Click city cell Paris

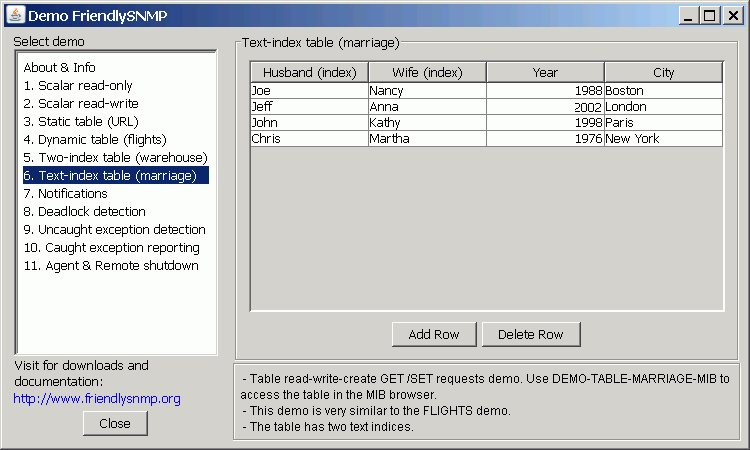tap(663, 122)
